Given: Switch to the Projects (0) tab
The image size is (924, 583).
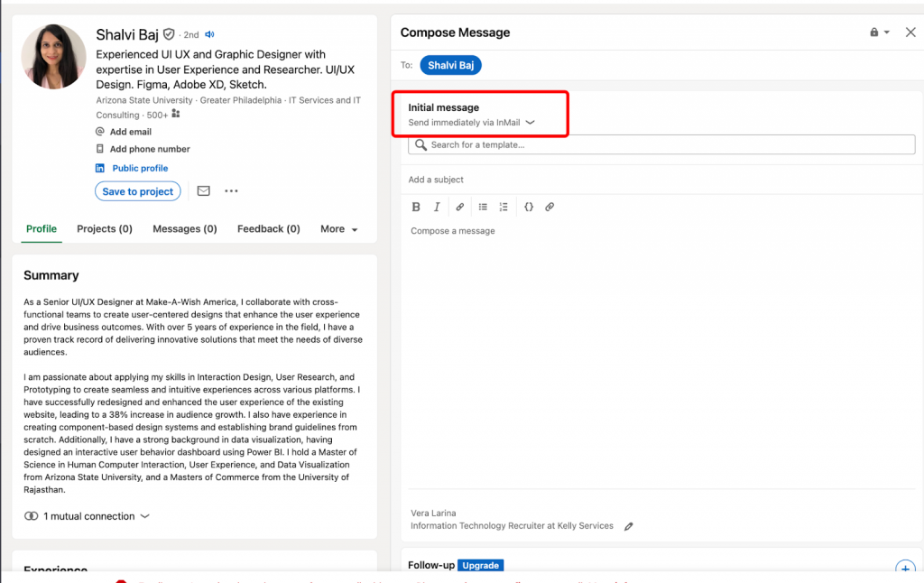Looking at the screenshot, I should point(104,228).
